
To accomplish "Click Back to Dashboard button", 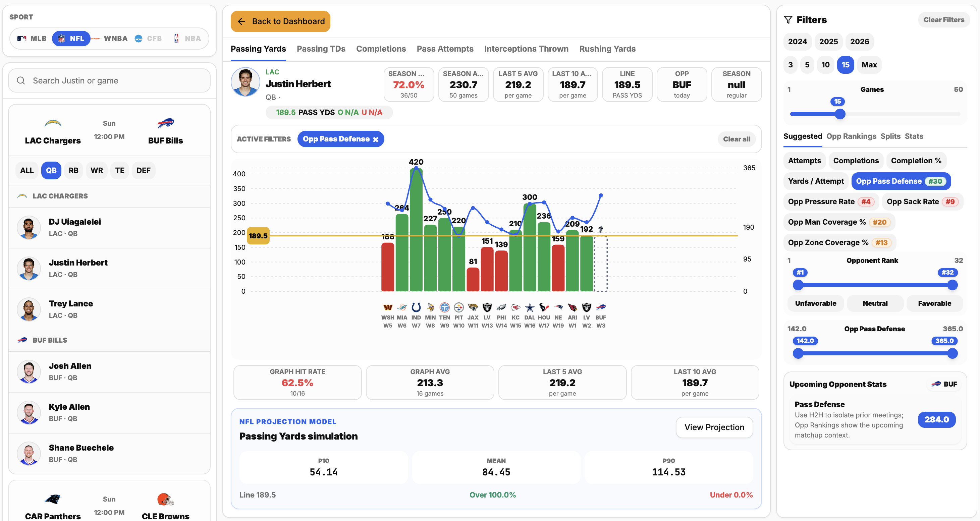I will [280, 21].
